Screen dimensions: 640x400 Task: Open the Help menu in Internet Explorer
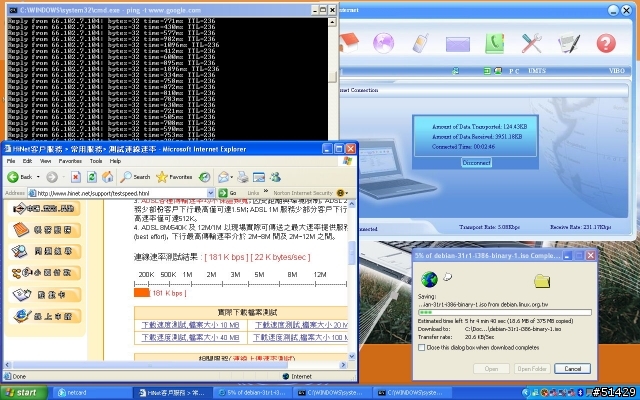point(116,161)
